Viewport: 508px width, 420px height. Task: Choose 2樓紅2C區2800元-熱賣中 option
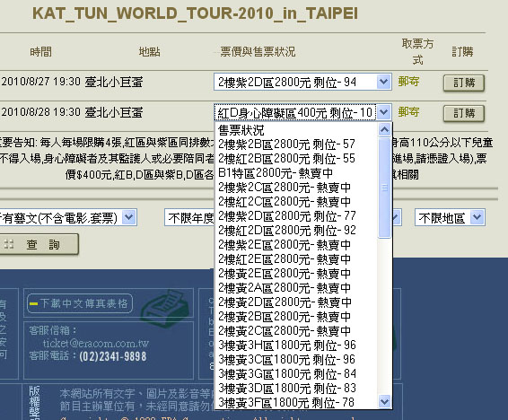[x=296, y=201]
